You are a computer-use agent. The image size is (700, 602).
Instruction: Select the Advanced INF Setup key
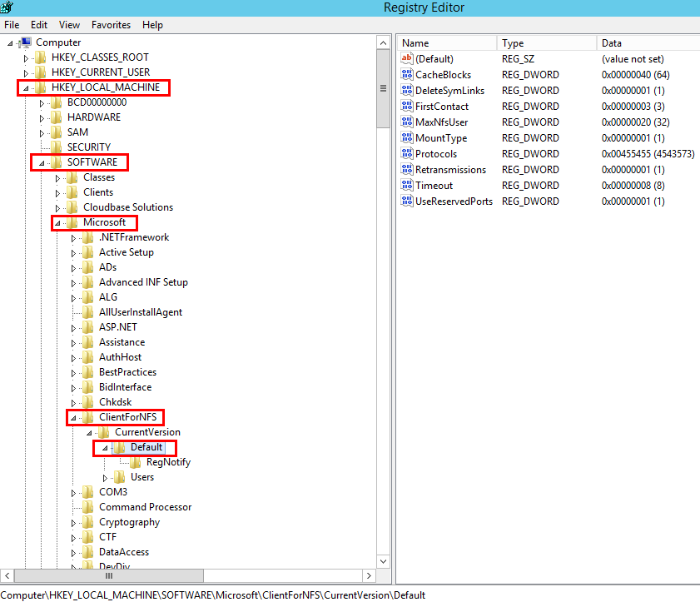[x=143, y=282]
